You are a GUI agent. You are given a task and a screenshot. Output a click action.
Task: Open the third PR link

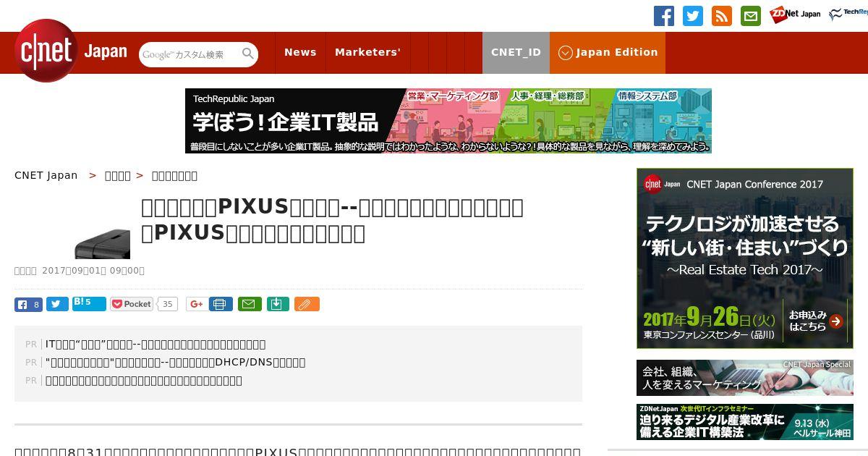point(143,380)
